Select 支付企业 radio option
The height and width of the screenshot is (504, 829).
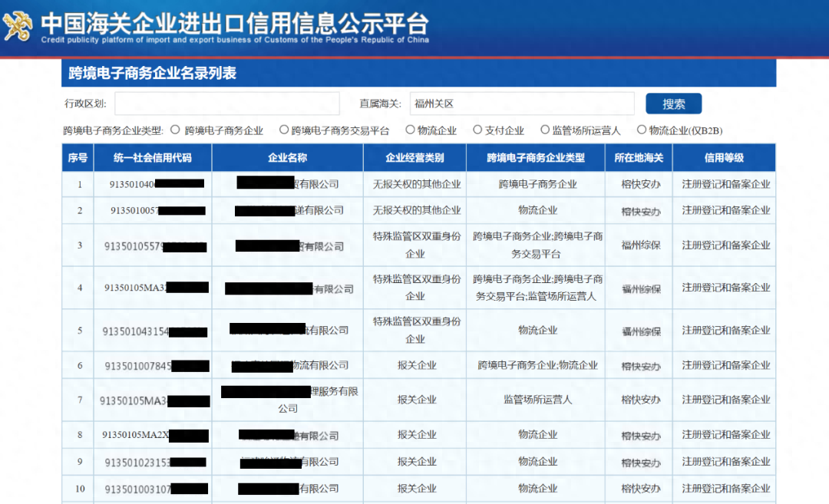point(477,130)
